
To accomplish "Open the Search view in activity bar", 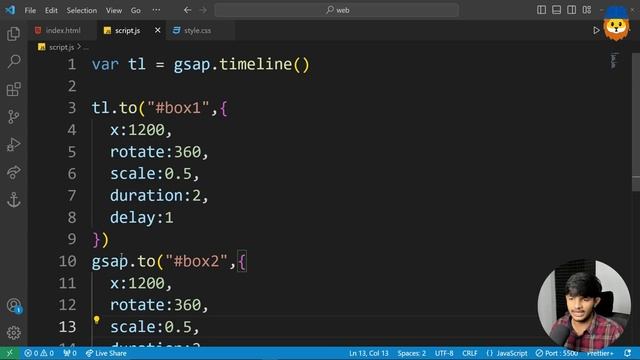I will point(13,61).
